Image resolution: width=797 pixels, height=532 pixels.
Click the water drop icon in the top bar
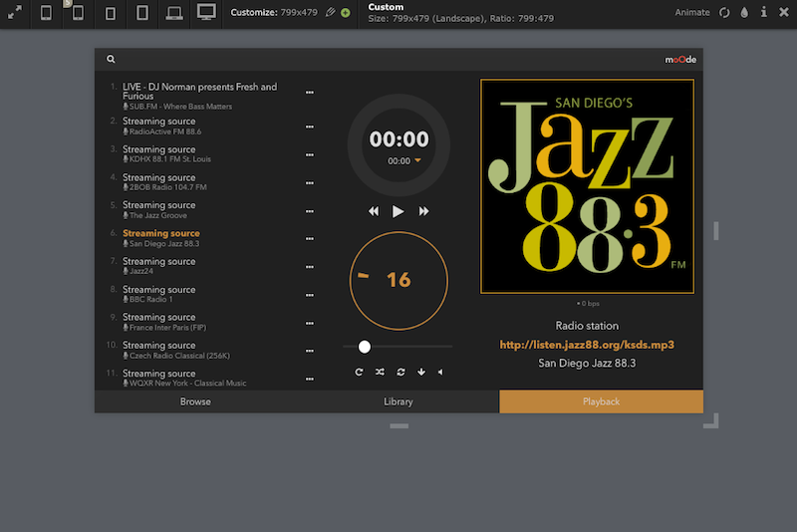point(744,12)
